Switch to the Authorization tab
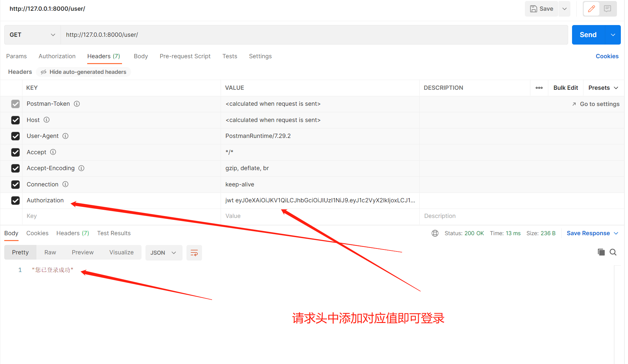The image size is (628, 364). click(57, 57)
